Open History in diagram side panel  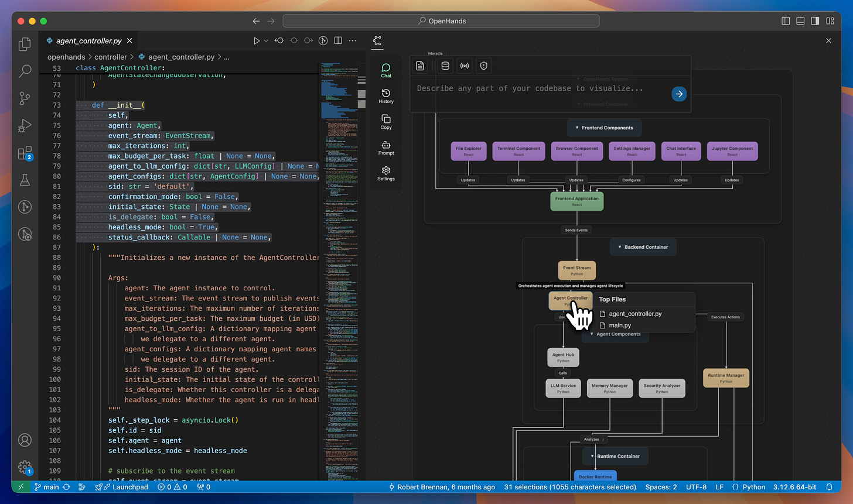point(386,96)
